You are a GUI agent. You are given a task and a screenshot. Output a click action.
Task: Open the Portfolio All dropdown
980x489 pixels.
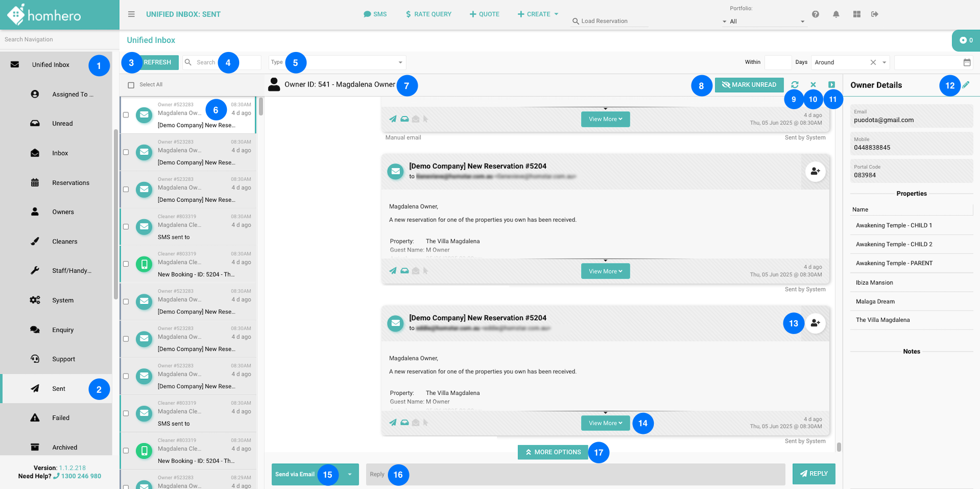[764, 21]
